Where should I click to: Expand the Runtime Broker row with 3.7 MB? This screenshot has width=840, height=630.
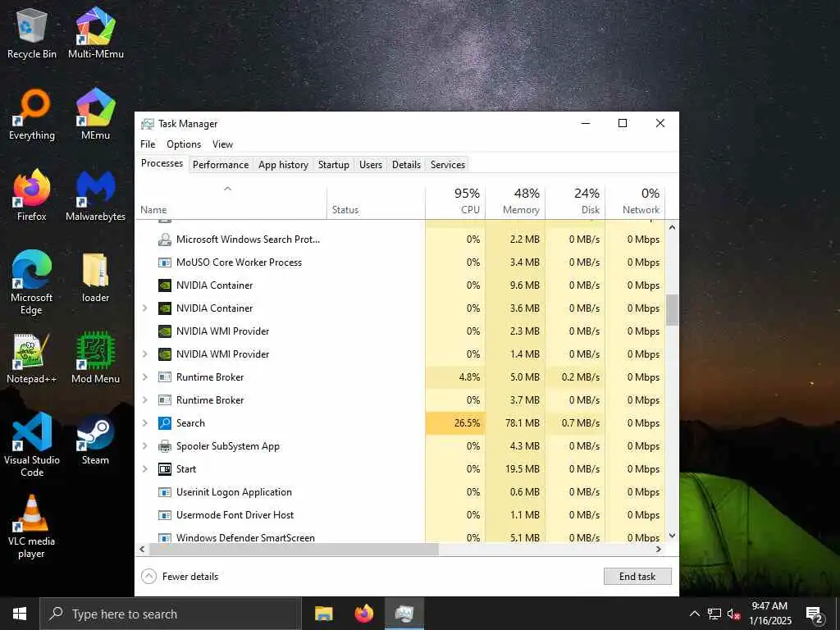point(144,400)
